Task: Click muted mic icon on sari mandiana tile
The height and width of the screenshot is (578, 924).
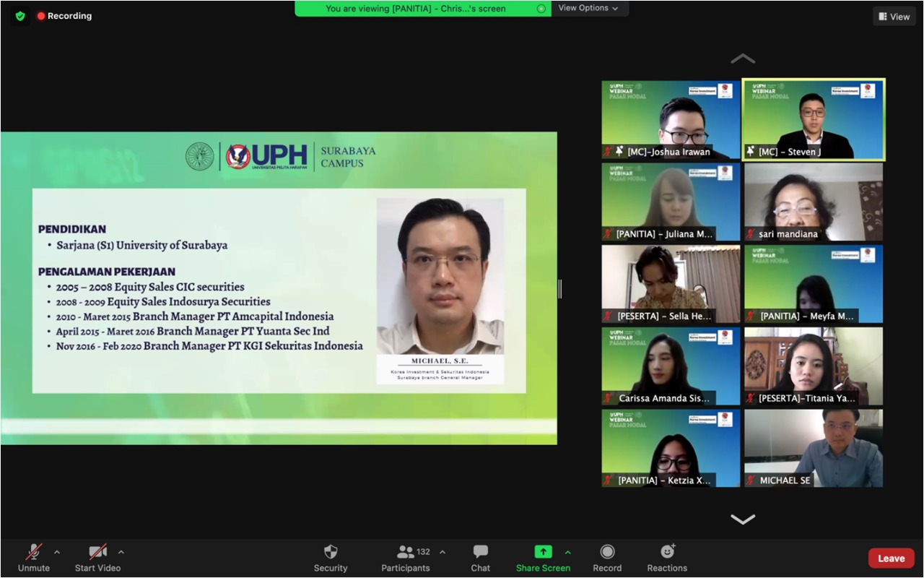Action: pos(751,234)
